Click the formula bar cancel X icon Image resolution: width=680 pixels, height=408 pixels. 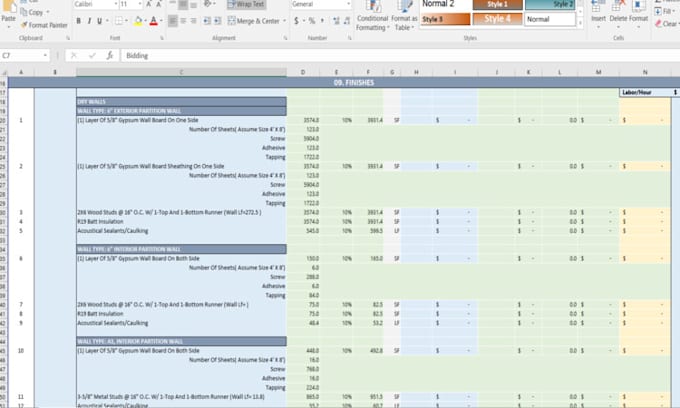pos(74,55)
